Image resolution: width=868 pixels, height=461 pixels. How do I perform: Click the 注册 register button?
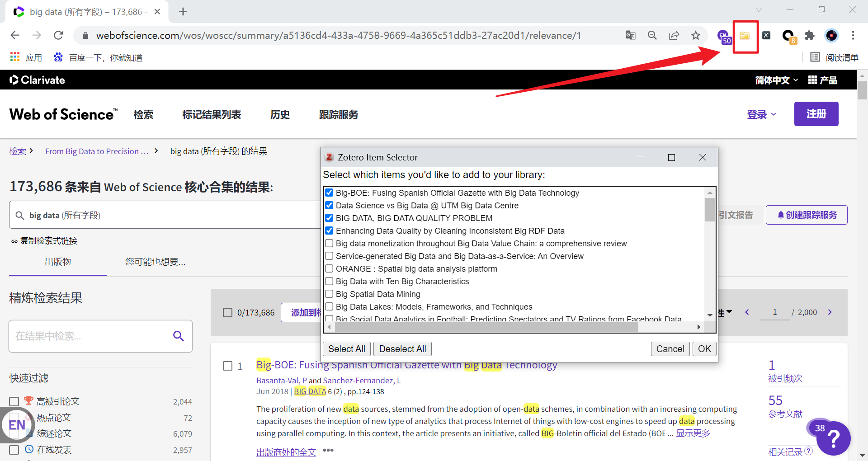[x=816, y=114]
